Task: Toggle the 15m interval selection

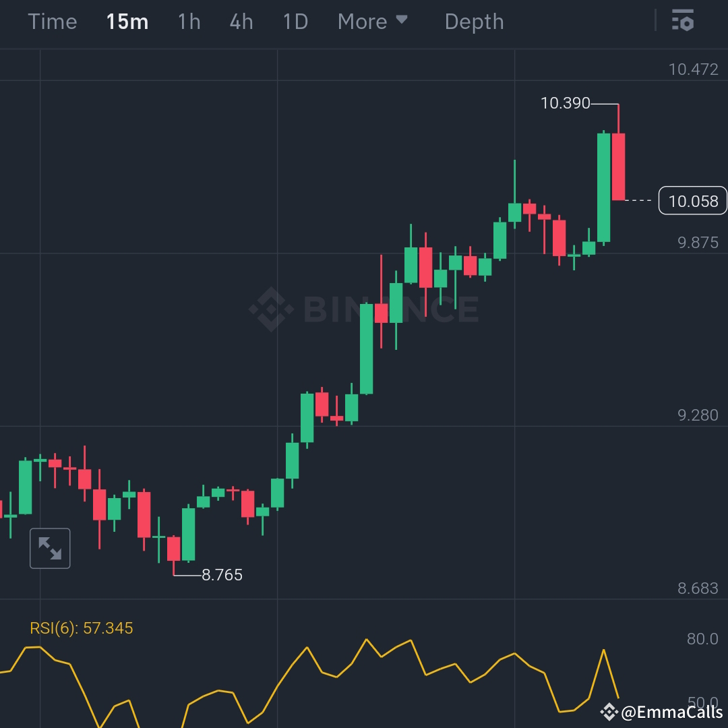Action: coord(127,21)
